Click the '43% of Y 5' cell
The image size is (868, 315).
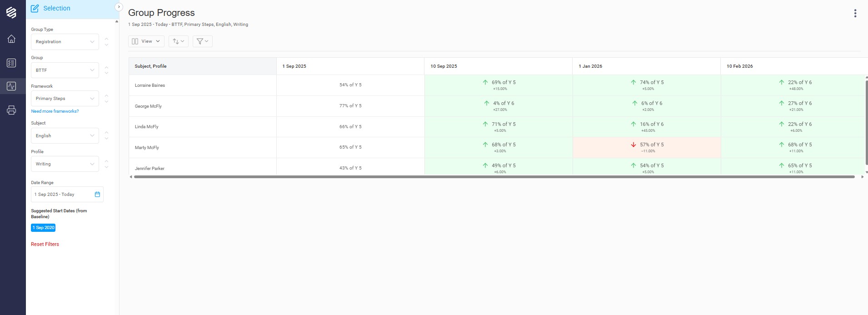350,166
